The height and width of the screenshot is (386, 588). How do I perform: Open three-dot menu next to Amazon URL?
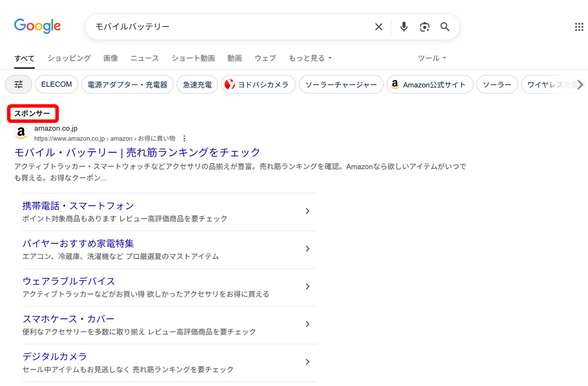point(184,139)
